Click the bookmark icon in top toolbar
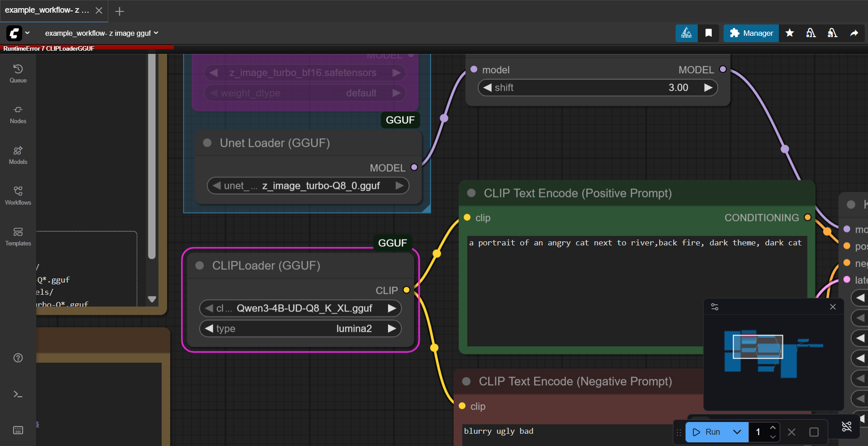This screenshot has height=446, width=868. pyautogui.click(x=709, y=33)
